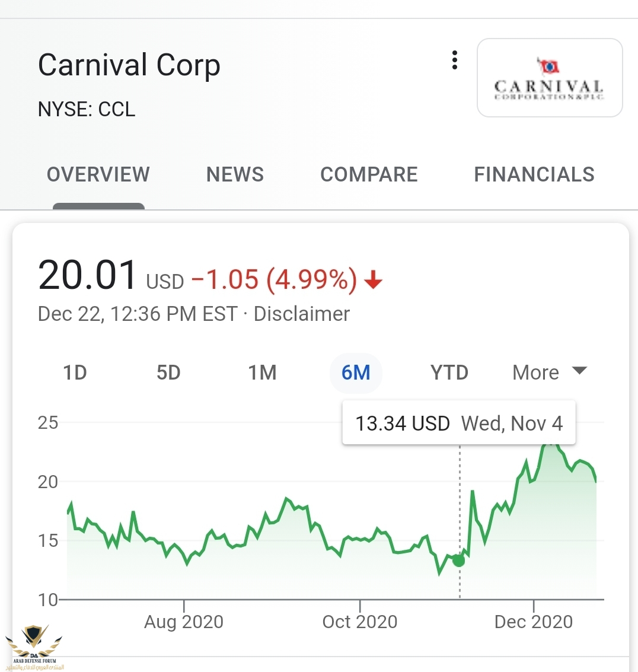
Task: Go to the FINANCIALS tab
Action: (534, 174)
